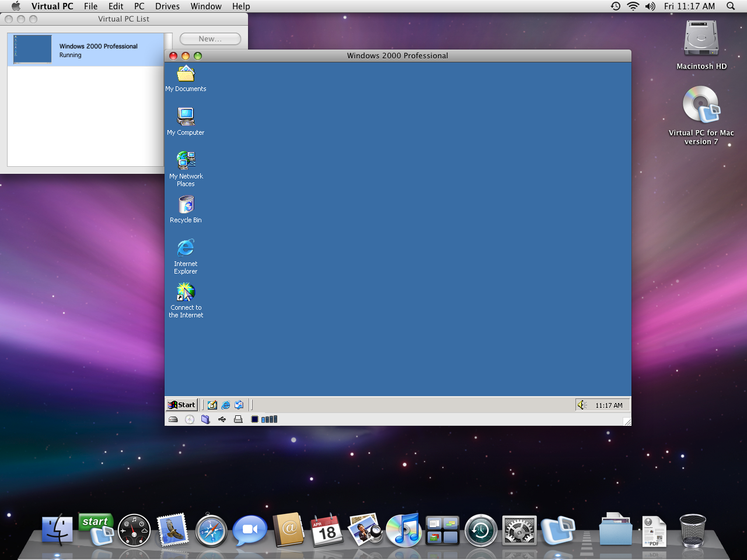The image size is (747, 560).
Task: Open iCal from the Dock
Action: [x=326, y=530]
